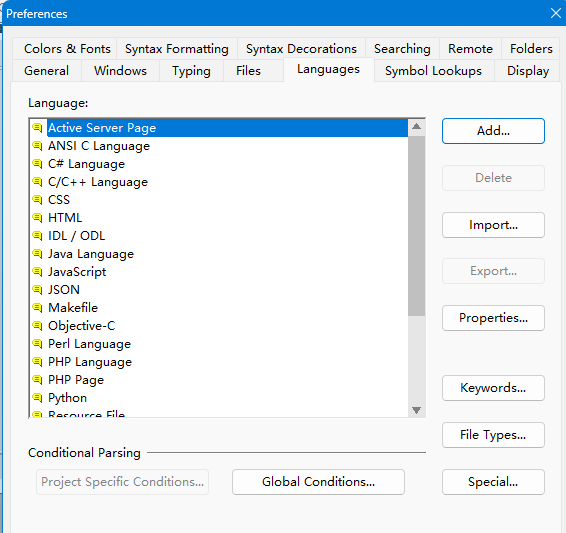This screenshot has width=566, height=533.
Task: Open the Keywords... dialog
Action: tap(493, 388)
